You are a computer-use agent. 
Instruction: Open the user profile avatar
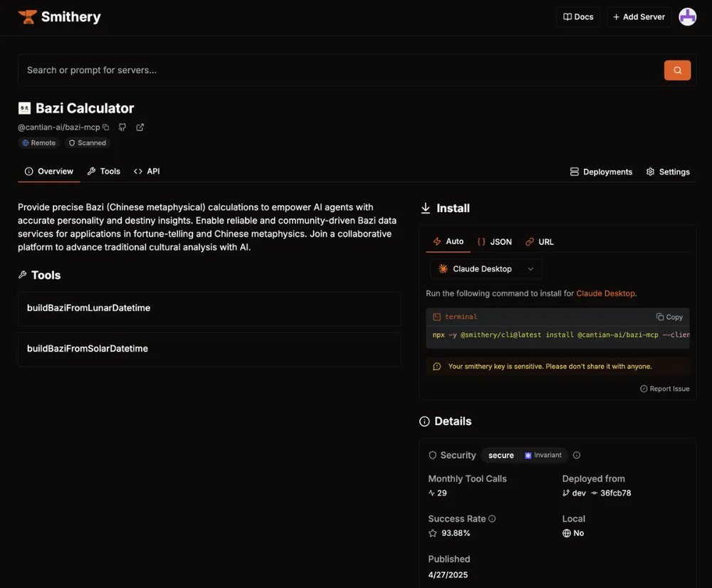pyautogui.click(x=687, y=17)
